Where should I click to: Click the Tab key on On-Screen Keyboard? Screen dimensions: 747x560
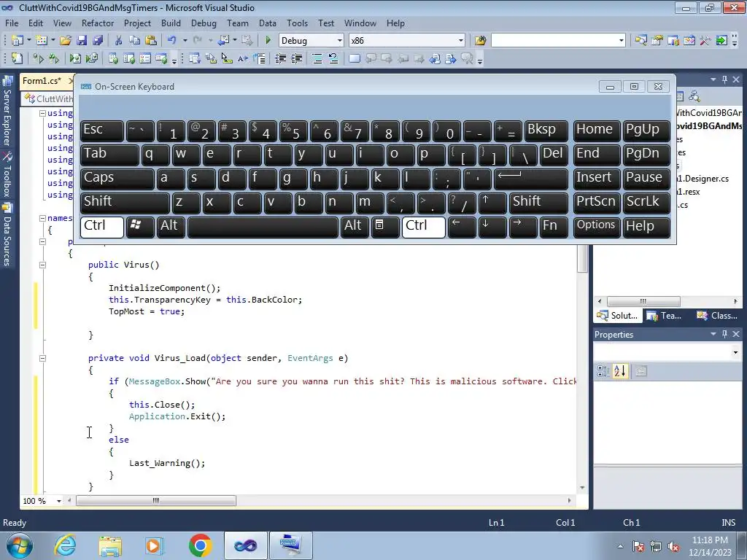click(109, 155)
